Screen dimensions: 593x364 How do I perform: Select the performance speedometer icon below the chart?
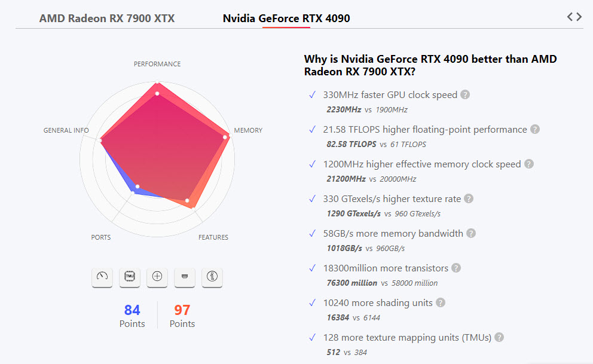(102, 277)
